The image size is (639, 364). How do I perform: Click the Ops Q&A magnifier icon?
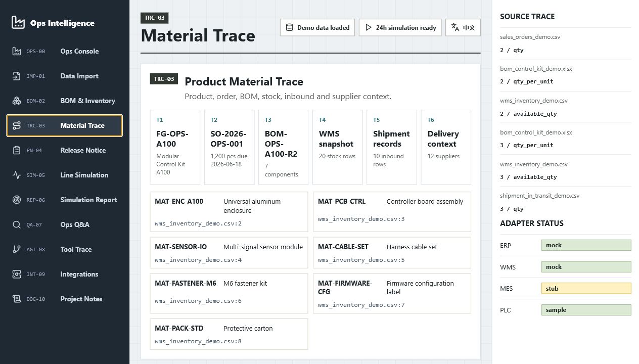click(17, 224)
